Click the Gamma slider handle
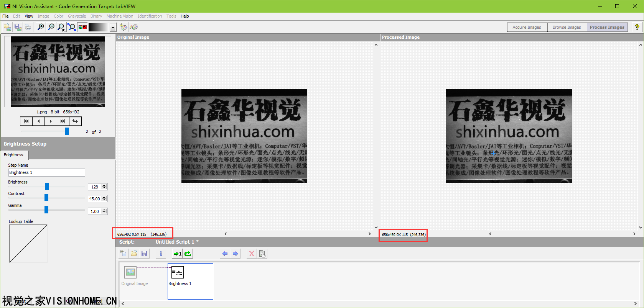644x308 pixels. coord(46,210)
